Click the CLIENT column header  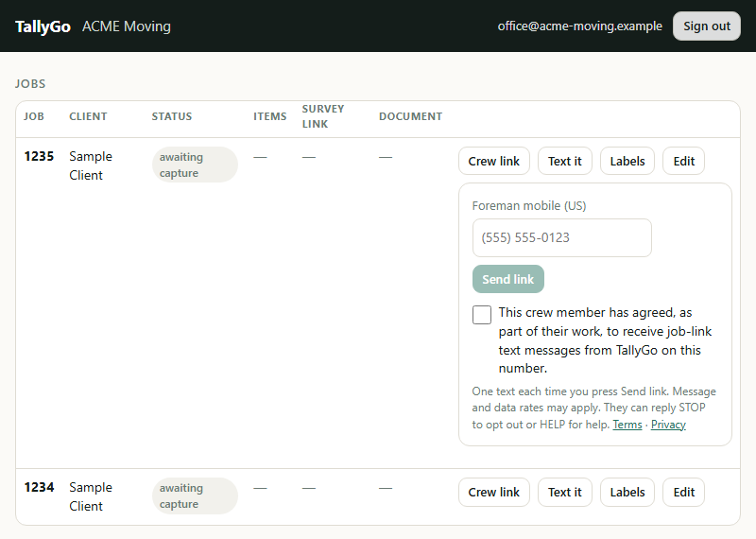88,116
